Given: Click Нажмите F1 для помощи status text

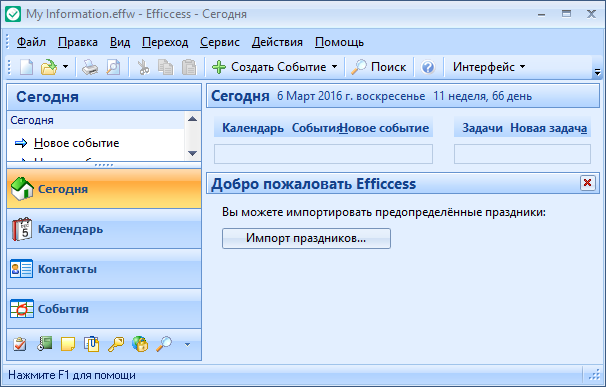Looking at the screenshot, I should tap(72, 375).
